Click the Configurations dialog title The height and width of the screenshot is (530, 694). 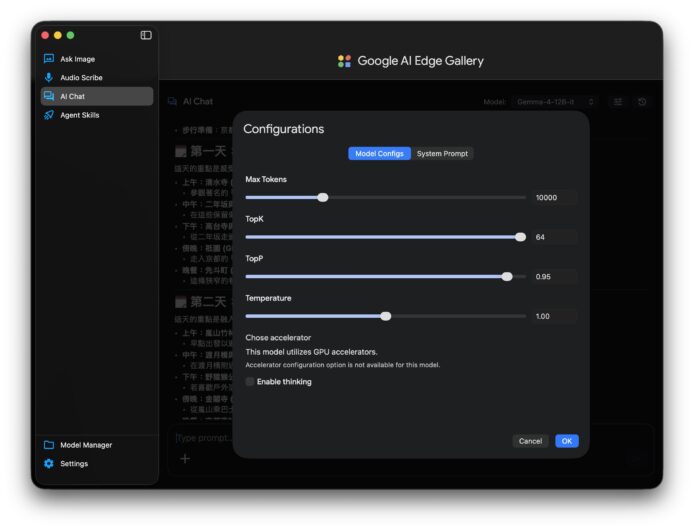click(x=283, y=129)
